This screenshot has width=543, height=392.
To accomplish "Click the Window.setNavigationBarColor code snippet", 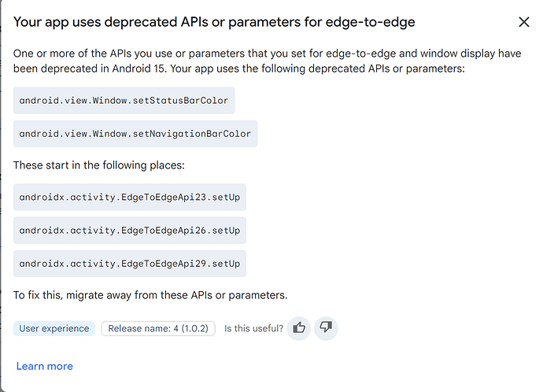I will (x=135, y=134).
